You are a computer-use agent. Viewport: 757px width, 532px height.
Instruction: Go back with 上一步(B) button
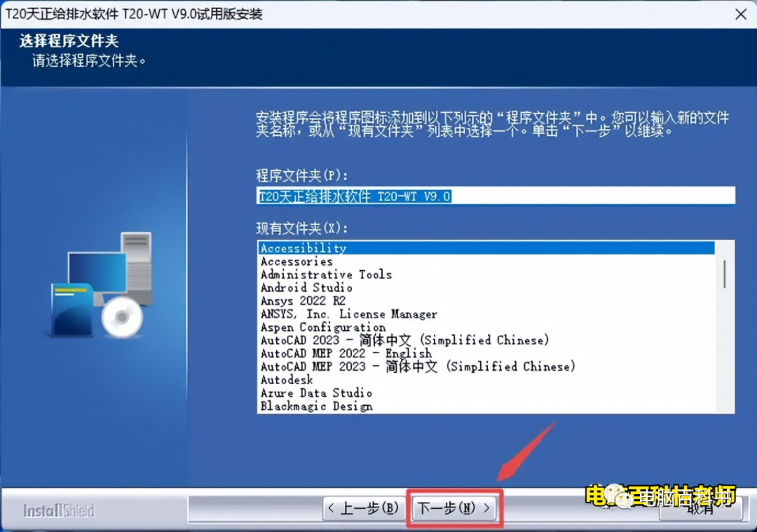(x=364, y=507)
